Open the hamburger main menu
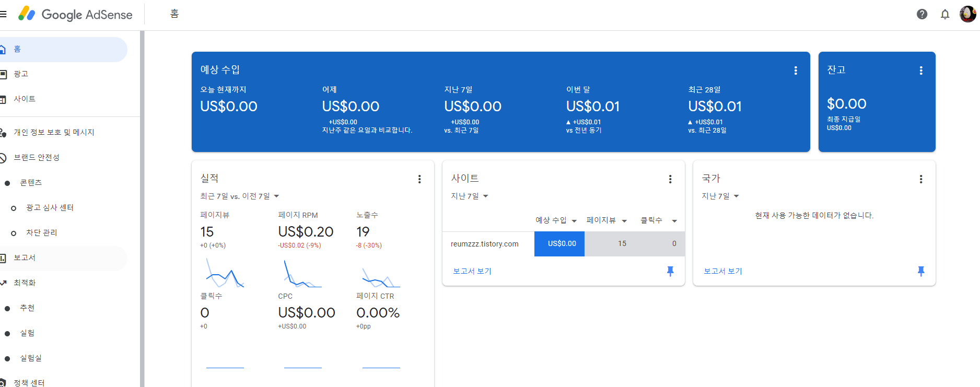The image size is (980, 387). point(3,14)
